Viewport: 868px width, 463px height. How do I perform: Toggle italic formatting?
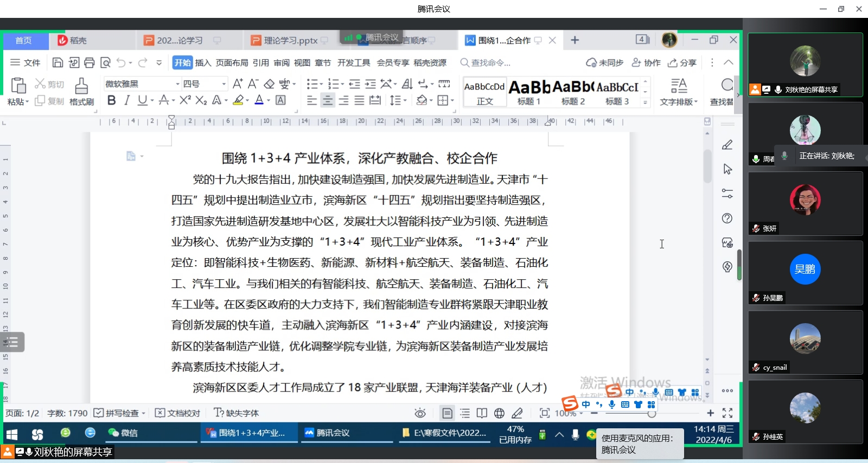[127, 100]
